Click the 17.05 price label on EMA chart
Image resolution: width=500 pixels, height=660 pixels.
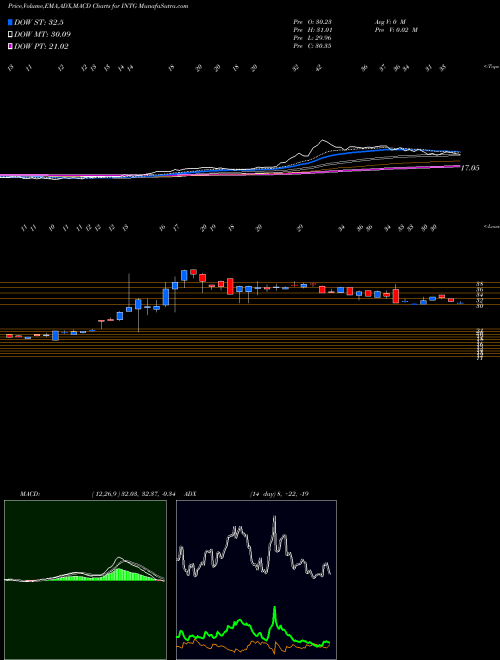coord(471,168)
